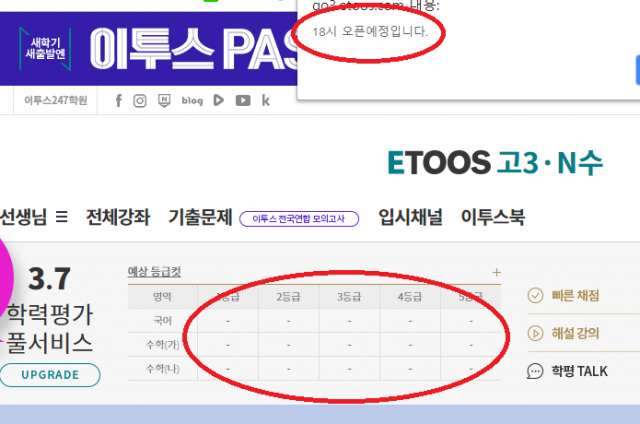Click the 국어 row label
This screenshot has height=424, width=640.
coord(162,321)
